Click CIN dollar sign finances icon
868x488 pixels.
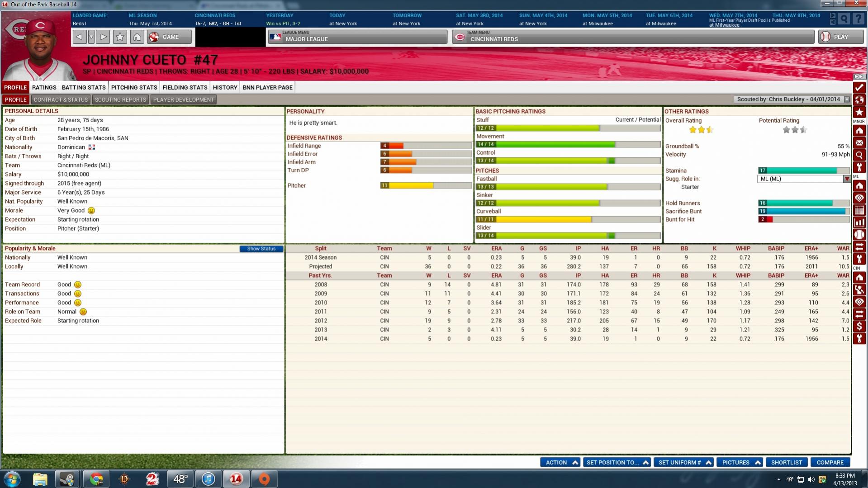[x=859, y=327]
